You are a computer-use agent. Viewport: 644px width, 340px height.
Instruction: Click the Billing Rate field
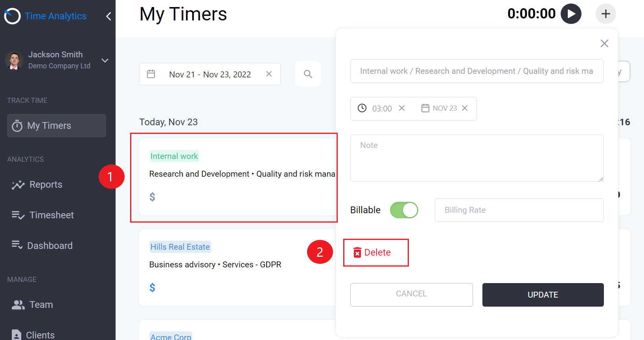coord(519,210)
